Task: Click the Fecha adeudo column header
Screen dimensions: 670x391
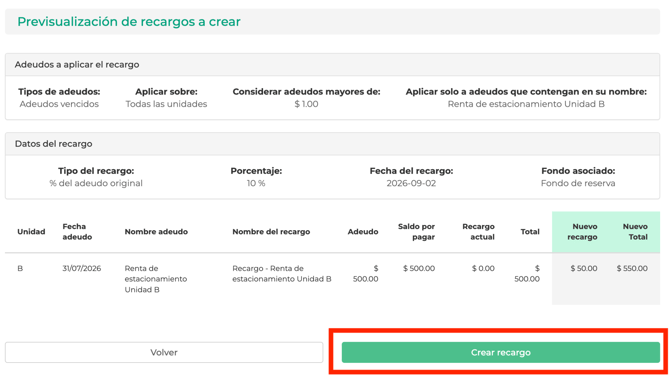Action: tap(77, 232)
